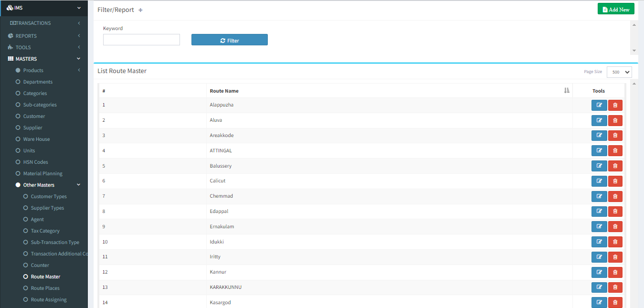Click the red delete icon for Ernakulam
This screenshot has height=308, width=644.
[615, 227]
